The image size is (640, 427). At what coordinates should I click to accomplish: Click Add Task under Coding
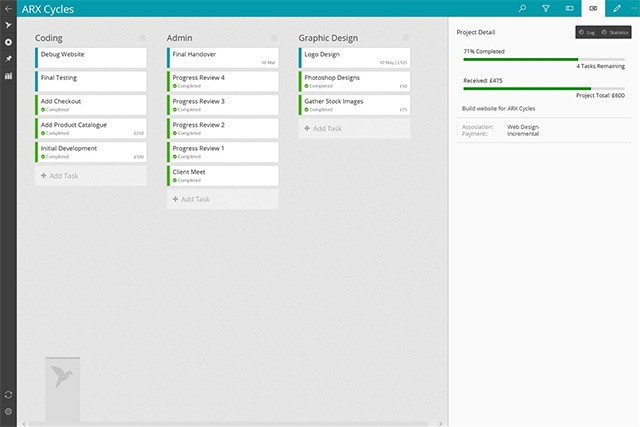tap(62, 176)
